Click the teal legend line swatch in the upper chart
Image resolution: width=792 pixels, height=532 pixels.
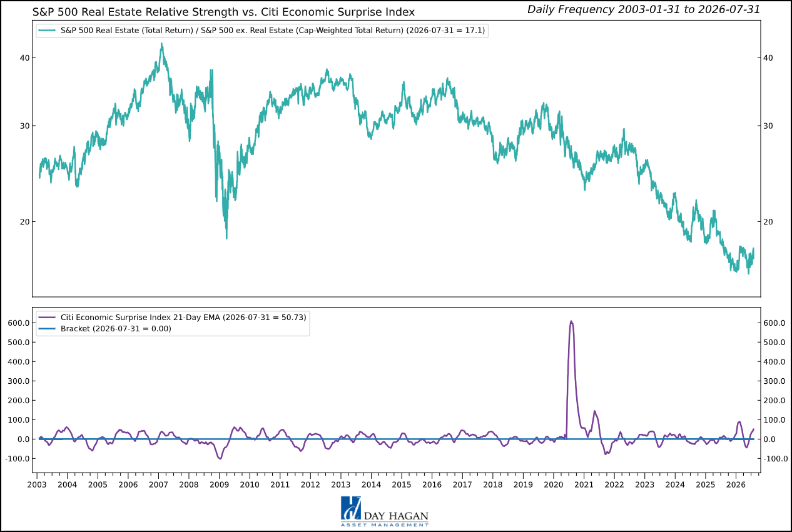pyautogui.click(x=48, y=30)
